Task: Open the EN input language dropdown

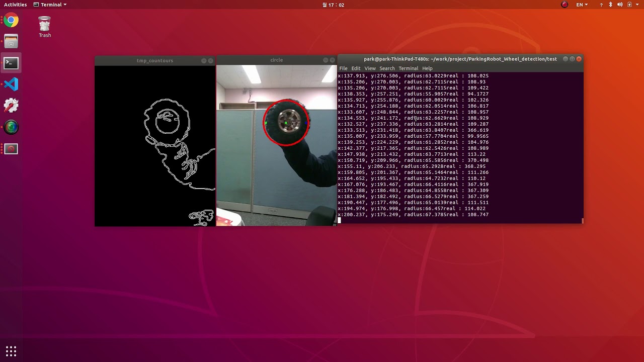Action: 582,5
